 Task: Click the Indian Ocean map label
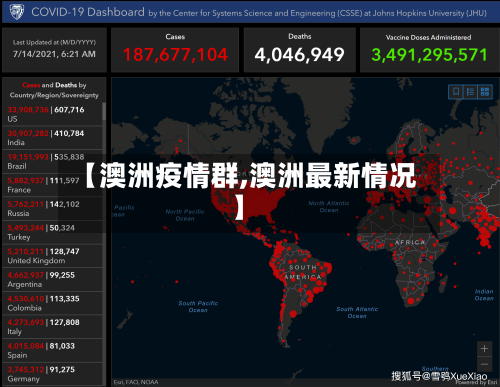pyautogui.click(x=484, y=295)
